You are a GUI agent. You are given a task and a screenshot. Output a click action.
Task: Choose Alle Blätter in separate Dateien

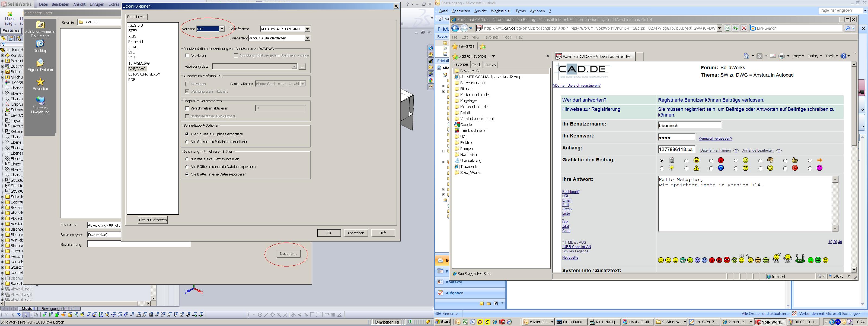(x=187, y=167)
